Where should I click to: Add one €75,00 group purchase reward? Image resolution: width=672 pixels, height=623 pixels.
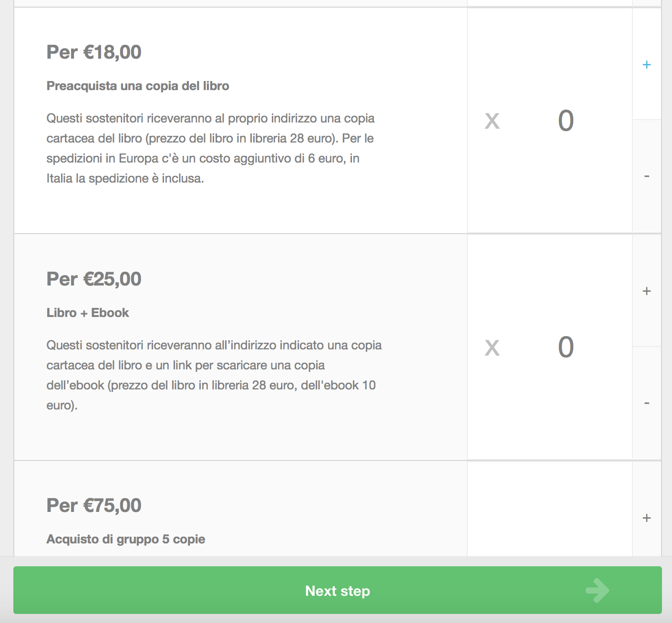tap(647, 518)
